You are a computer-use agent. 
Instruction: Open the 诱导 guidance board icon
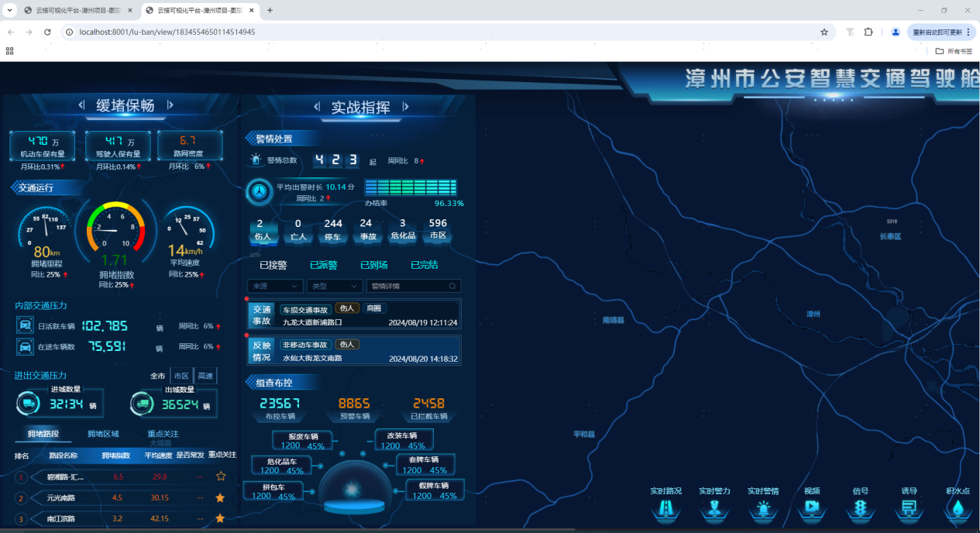tap(909, 507)
